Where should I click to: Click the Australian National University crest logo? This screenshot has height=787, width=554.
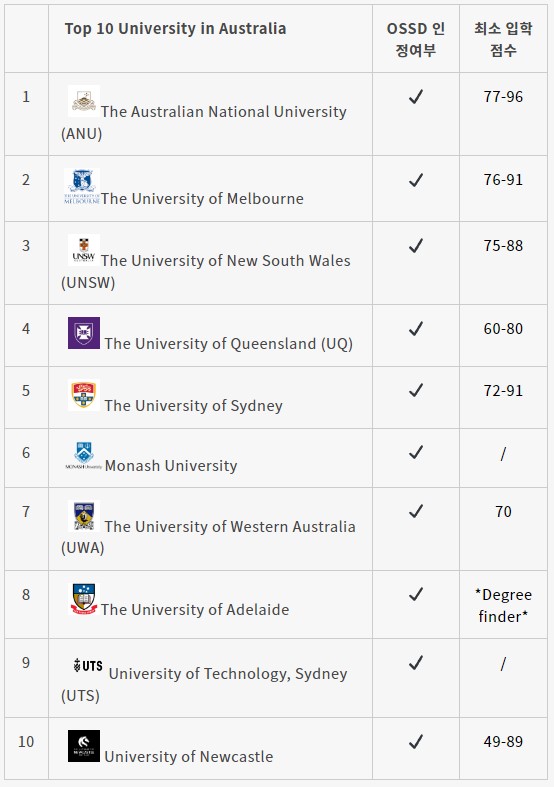pyautogui.click(x=84, y=101)
